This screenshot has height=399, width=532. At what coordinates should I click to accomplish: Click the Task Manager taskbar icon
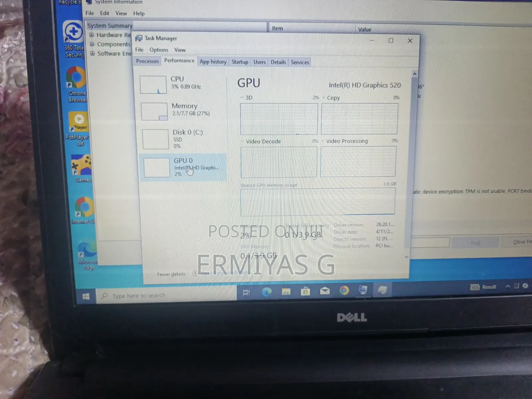click(x=382, y=290)
